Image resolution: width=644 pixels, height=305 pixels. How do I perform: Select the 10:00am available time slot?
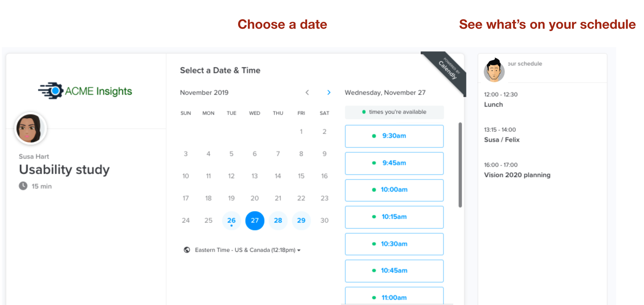(x=394, y=190)
